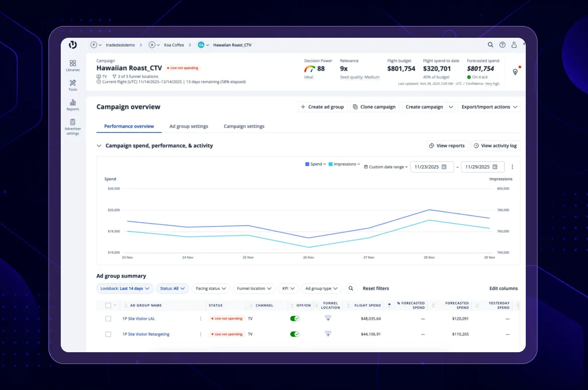Image resolution: width=588 pixels, height=390 pixels.
Task: Click the View activity log button
Action: point(495,146)
